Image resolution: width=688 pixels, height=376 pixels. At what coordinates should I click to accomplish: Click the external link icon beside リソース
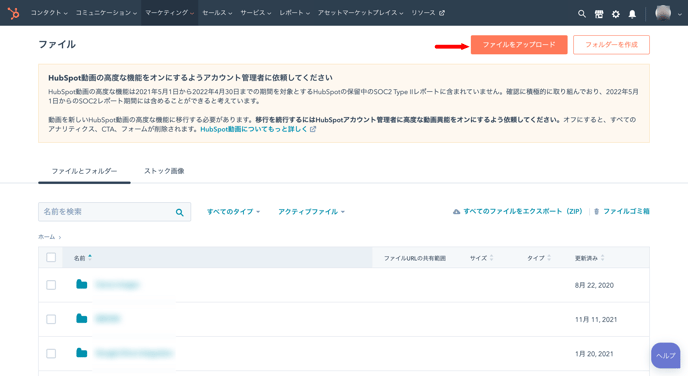coord(442,13)
